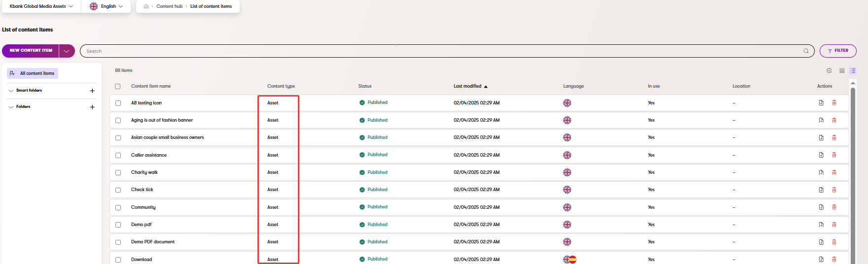The width and height of the screenshot is (868, 264).
Task: Check Asian couple small business owners row
Action: [118, 138]
